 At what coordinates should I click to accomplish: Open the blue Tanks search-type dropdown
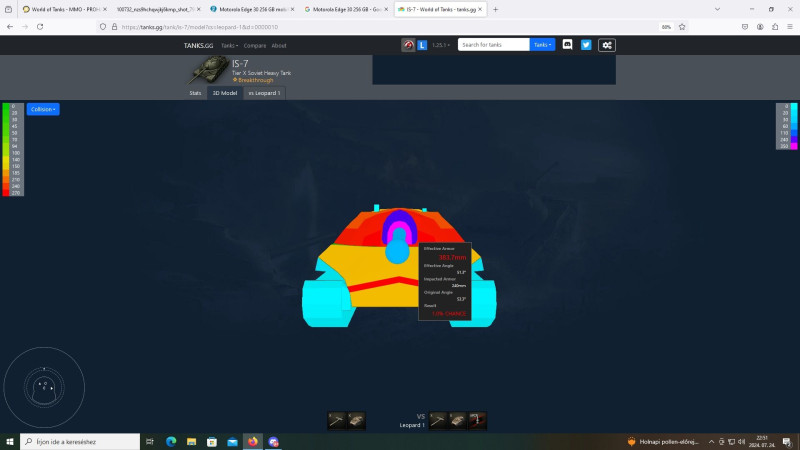542,45
